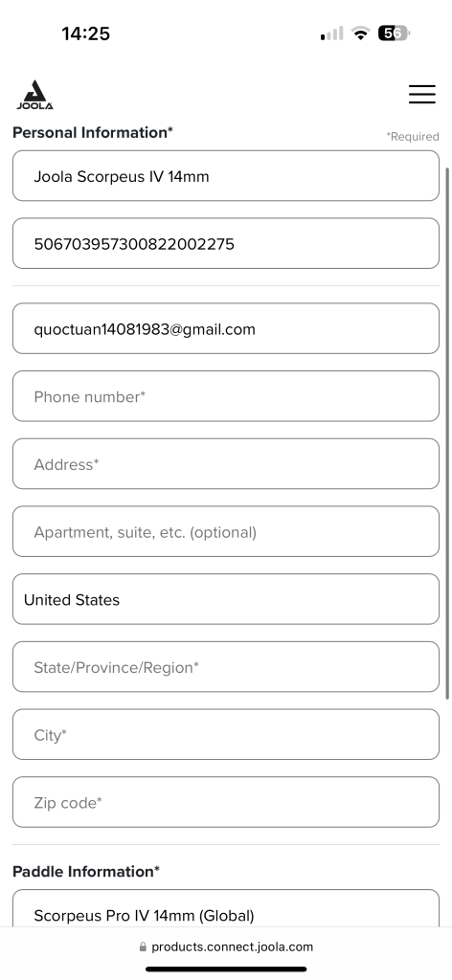The image size is (452, 980).
Task: Click the City input field
Action: pos(226,734)
